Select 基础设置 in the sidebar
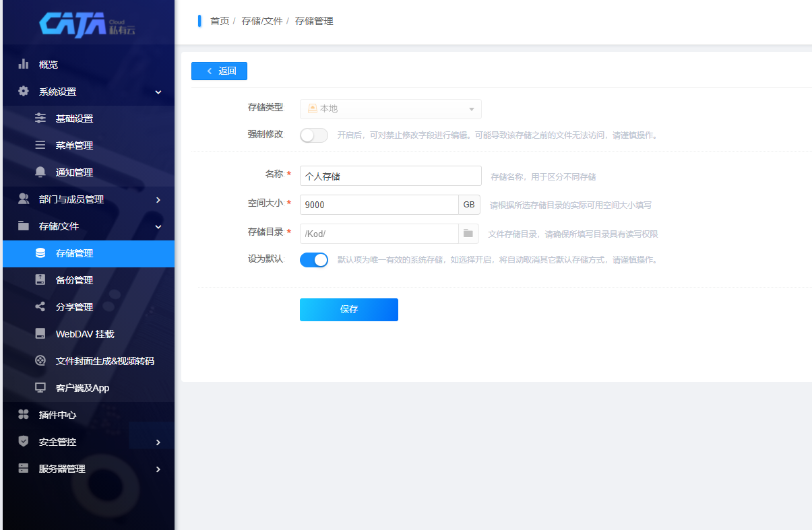 click(74, 119)
